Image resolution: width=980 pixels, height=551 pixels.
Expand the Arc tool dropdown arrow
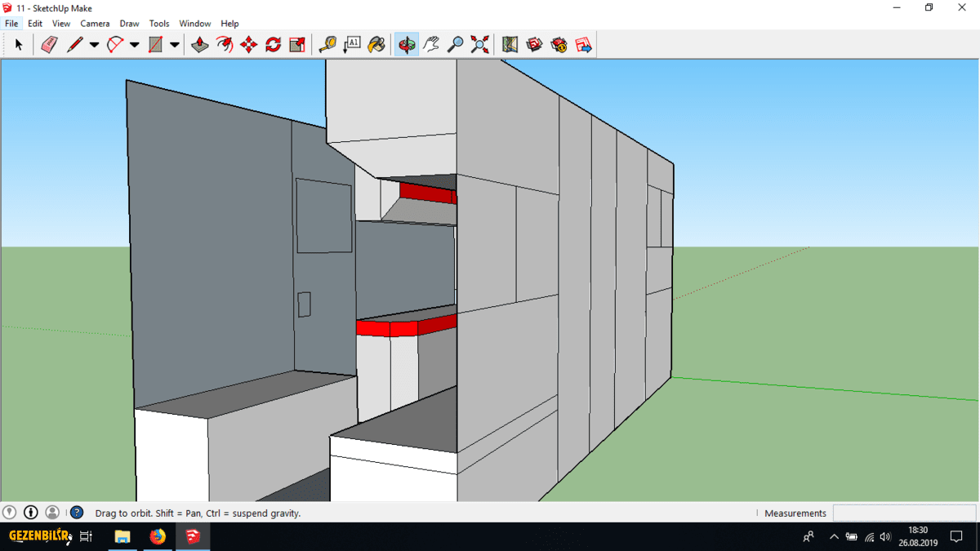pos(135,45)
